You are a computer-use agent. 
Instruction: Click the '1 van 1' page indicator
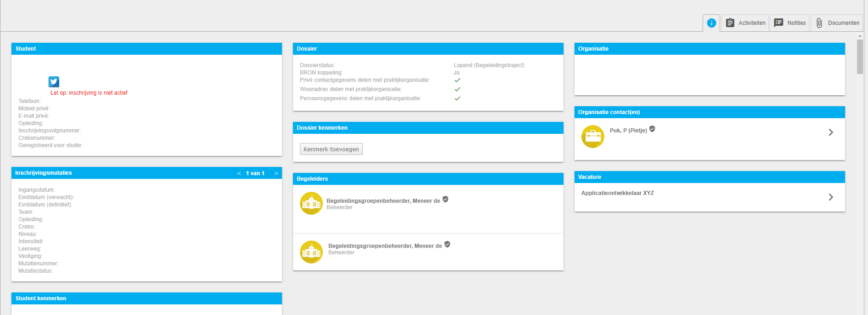[x=255, y=173]
